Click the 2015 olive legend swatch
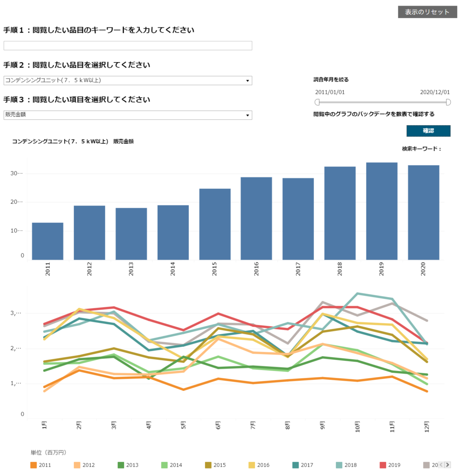This screenshot has height=476, width=460. point(208,465)
